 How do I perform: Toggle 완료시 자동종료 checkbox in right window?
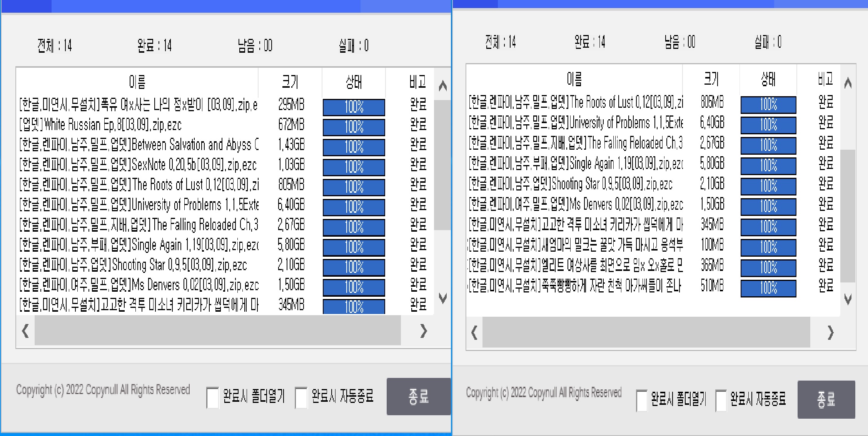coord(721,400)
